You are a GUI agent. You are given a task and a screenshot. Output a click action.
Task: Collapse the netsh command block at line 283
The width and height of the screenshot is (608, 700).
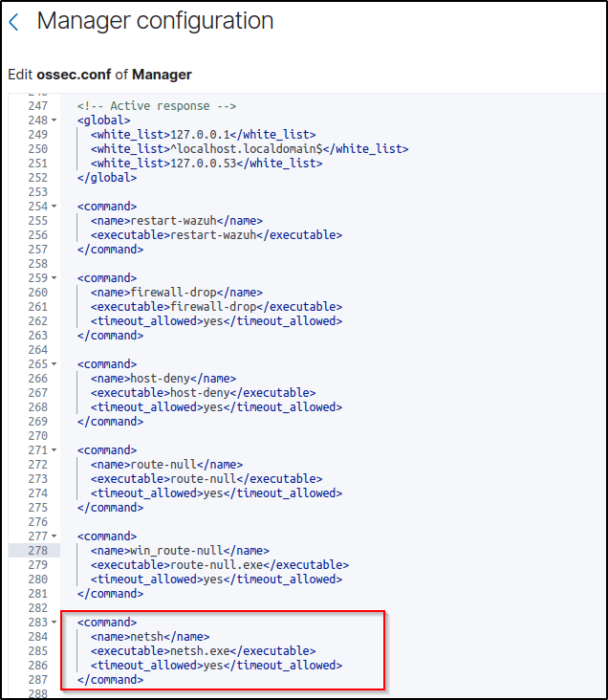coord(54,623)
